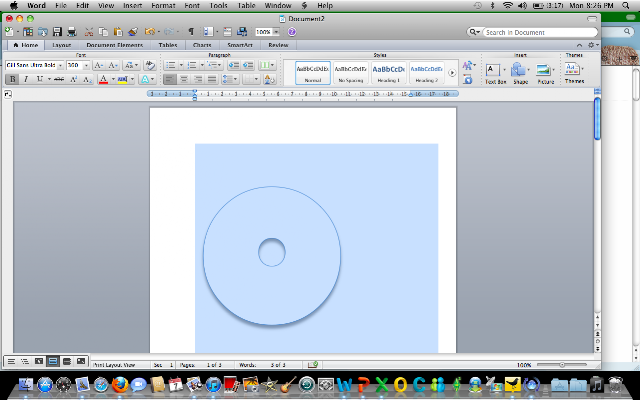The image size is (640, 400).
Task: Click the bulleted list icon
Action: pyautogui.click(x=171, y=65)
